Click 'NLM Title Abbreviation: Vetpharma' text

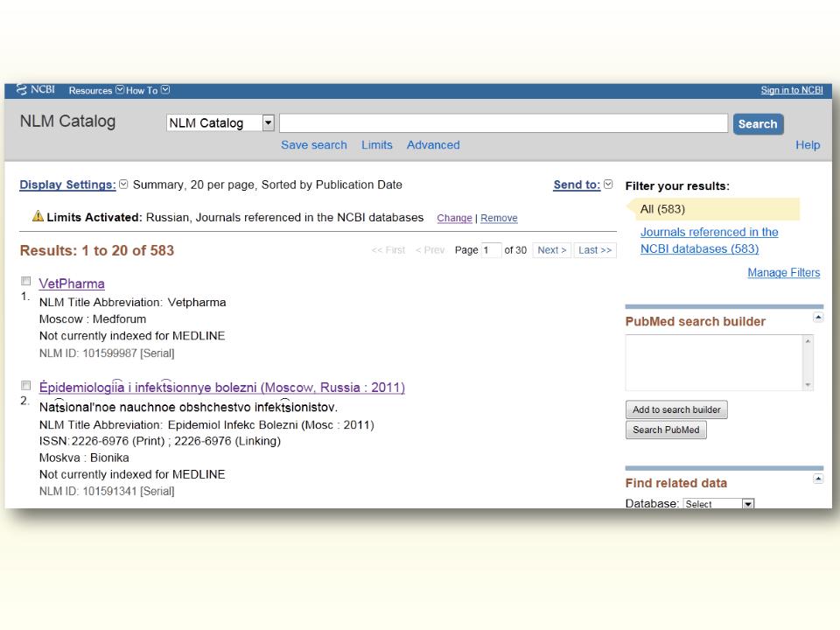click(x=132, y=302)
